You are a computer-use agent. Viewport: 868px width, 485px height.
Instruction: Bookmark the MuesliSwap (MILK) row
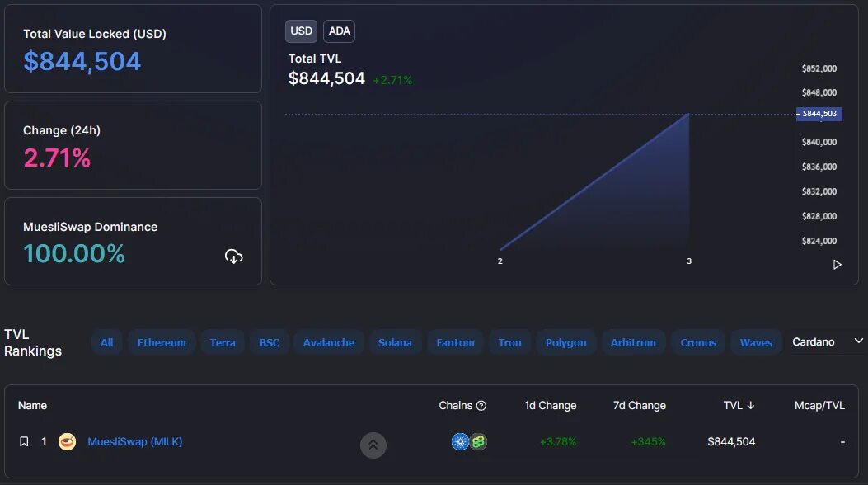[24, 441]
